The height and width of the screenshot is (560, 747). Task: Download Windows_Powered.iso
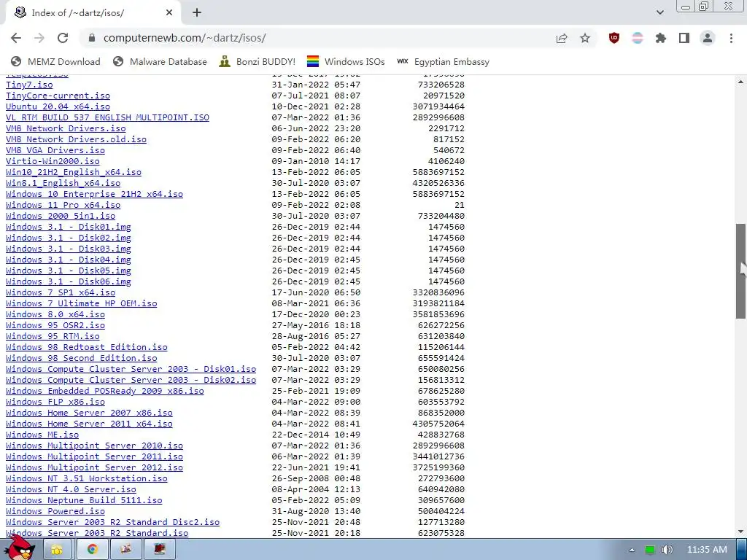[55, 512]
